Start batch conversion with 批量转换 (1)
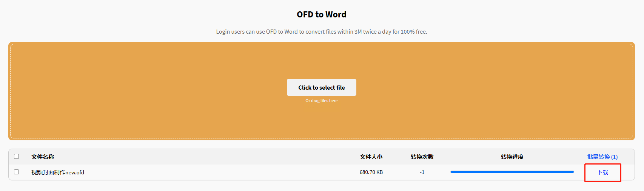 (x=602, y=157)
